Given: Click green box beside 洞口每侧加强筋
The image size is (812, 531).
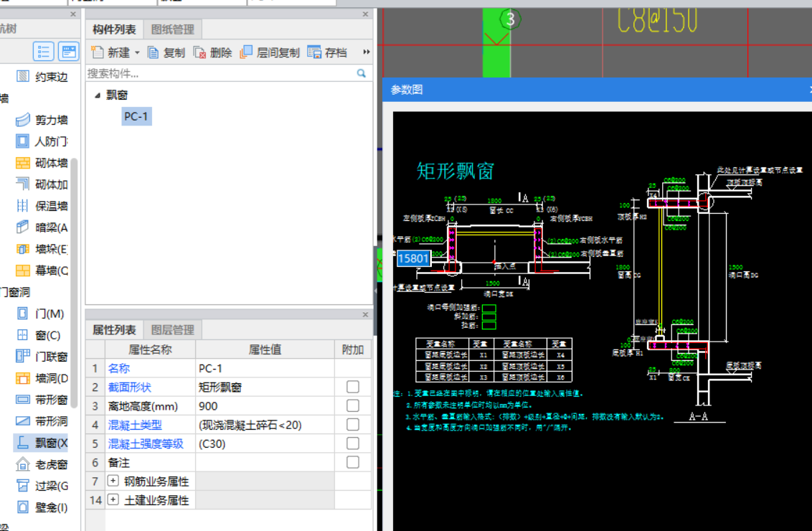Looking at the screenshot, I should click(489, 308).
